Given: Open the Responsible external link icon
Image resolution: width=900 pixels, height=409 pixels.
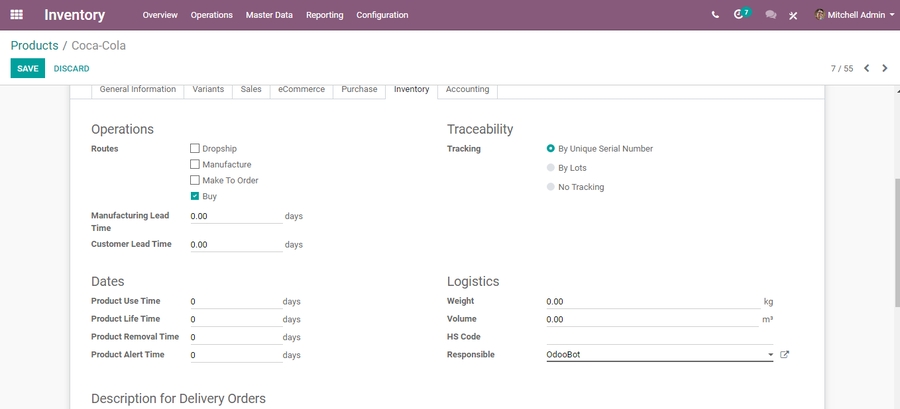Looking at the screenshot, I should click(784, 355).
